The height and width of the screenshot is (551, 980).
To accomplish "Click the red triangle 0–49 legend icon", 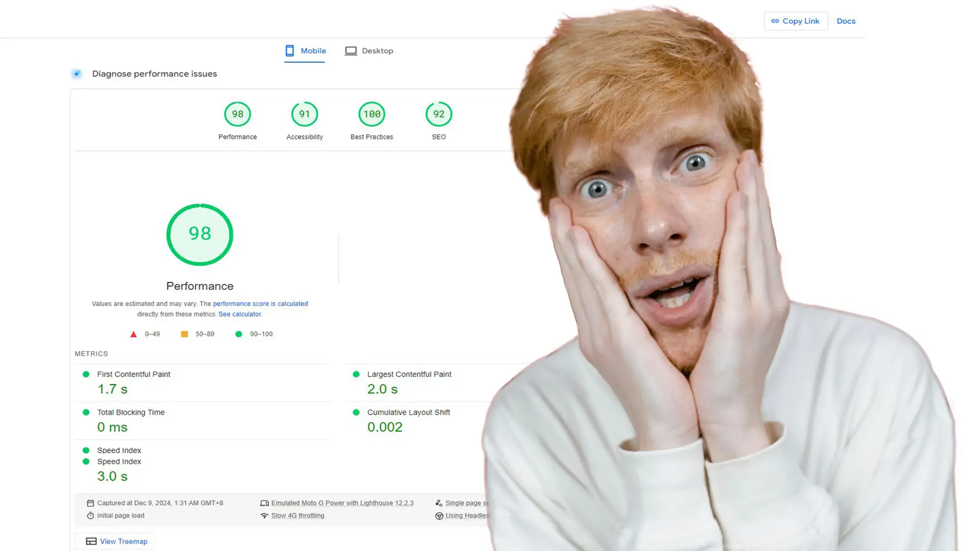I will 133,334.
